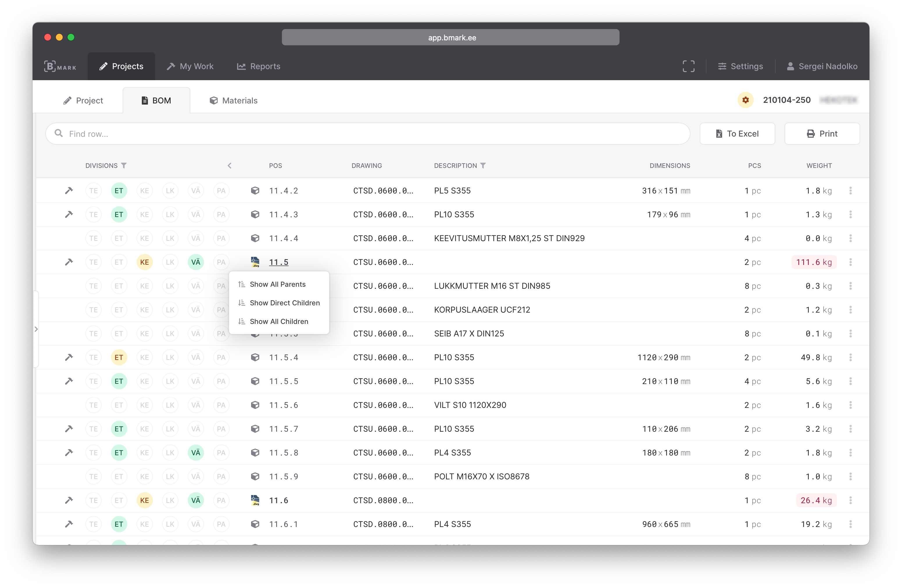Expand the left side panel chevron
This screenshot has height=588, width=902.
tap(36, 329)
